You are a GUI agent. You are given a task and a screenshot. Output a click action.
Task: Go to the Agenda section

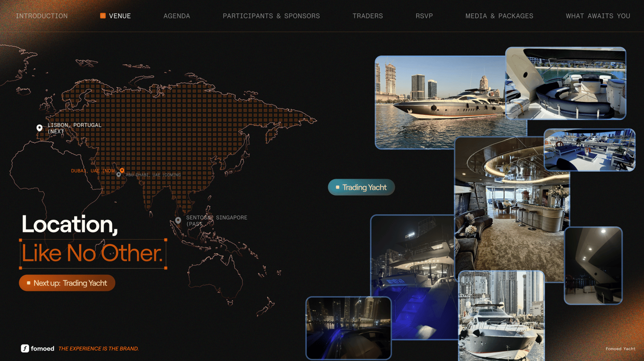(x=177, y=16)
